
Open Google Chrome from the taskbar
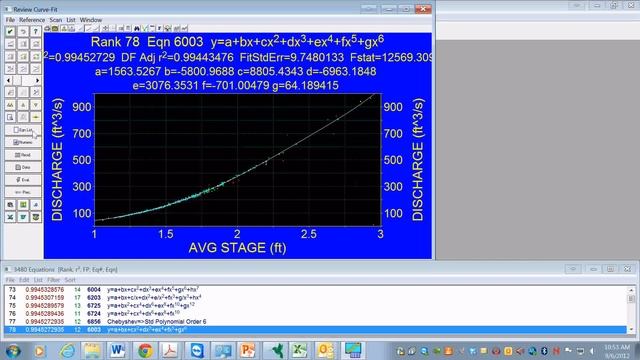[144, 351]
